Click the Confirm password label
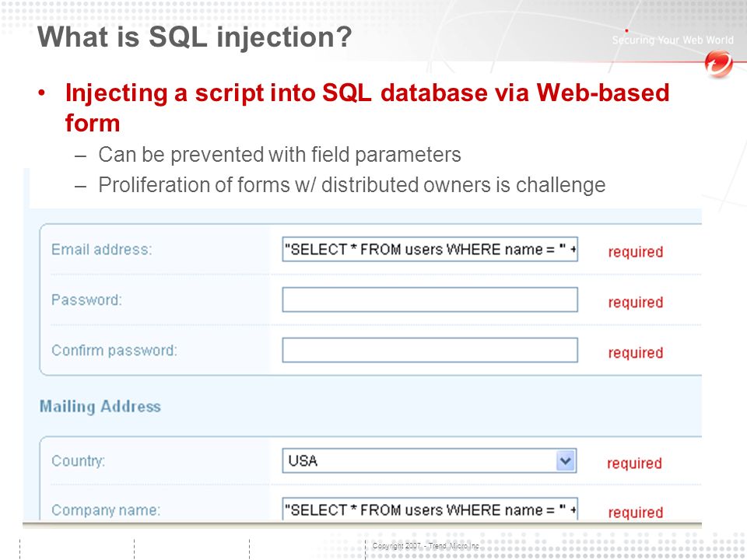The image size is (747, 560). coord(114,351)
